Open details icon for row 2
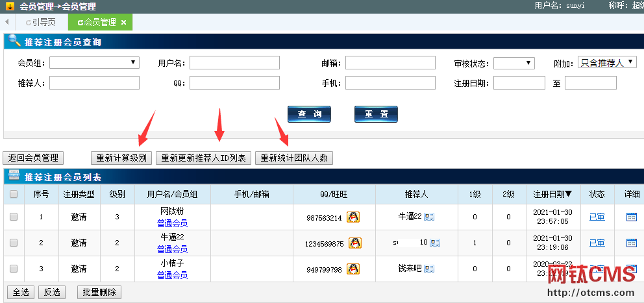This screenshot has width=644, height=303. pyautogui.click(x=631, y=243)
